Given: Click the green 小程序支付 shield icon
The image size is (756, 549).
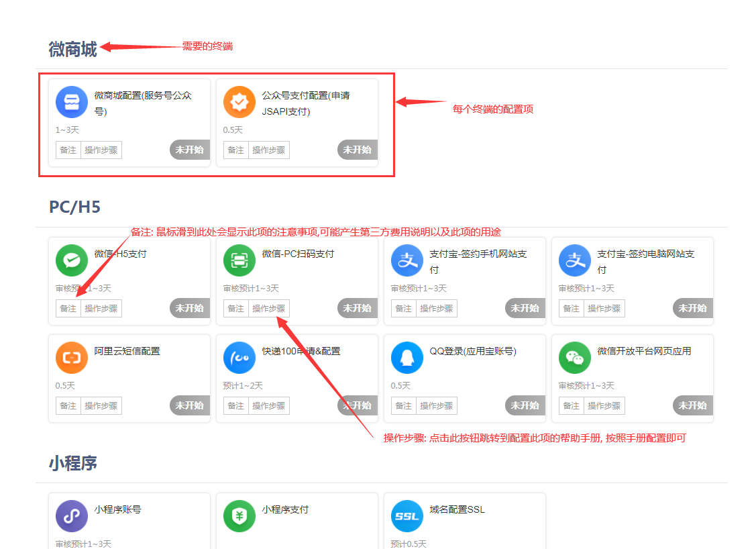Looking at the screenshot, I should (x=239, y=516).
